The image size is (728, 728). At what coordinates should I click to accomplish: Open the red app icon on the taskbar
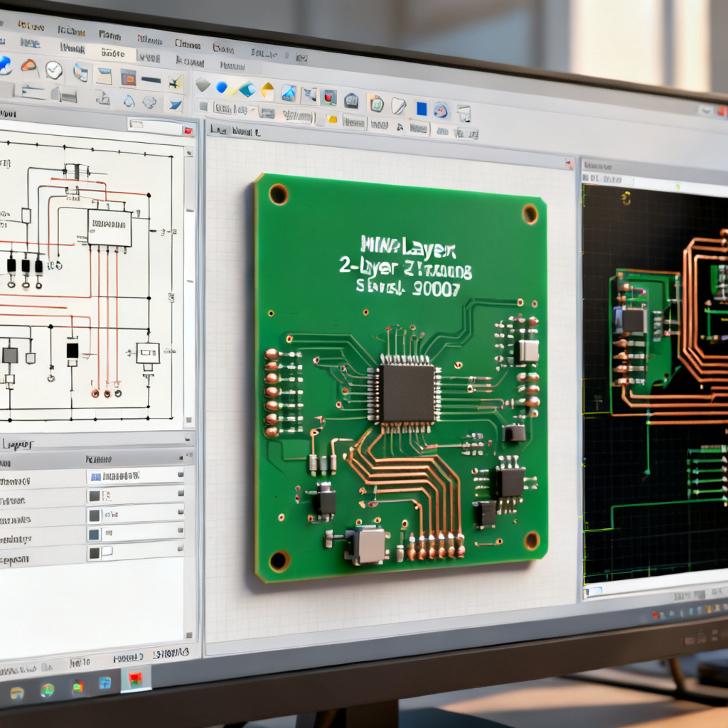[136, 680]
